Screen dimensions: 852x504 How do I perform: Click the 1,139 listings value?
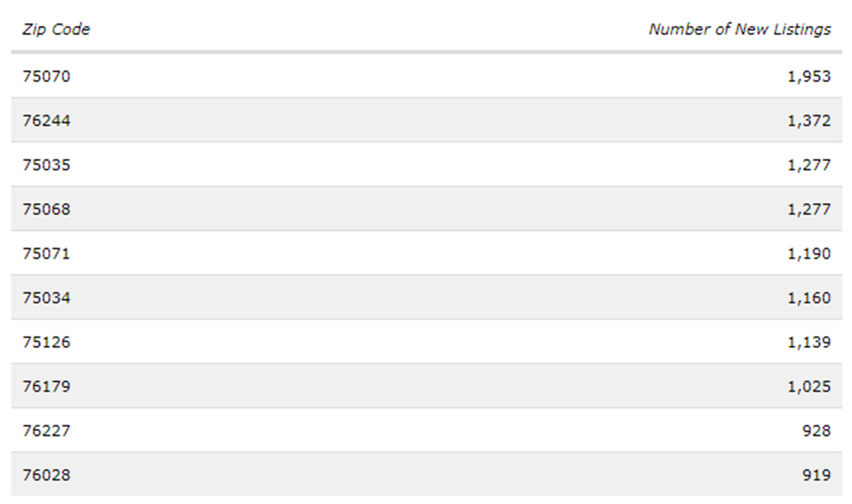pyautogui.click(x=809, y=342)
